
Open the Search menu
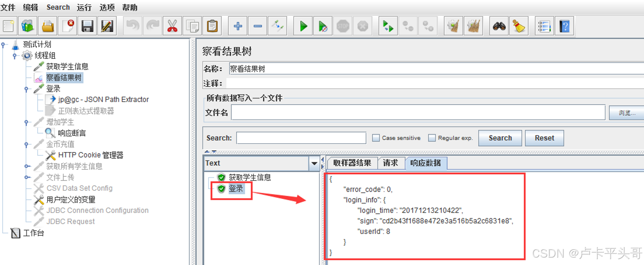pyautogui.click(x=58, y=7)
